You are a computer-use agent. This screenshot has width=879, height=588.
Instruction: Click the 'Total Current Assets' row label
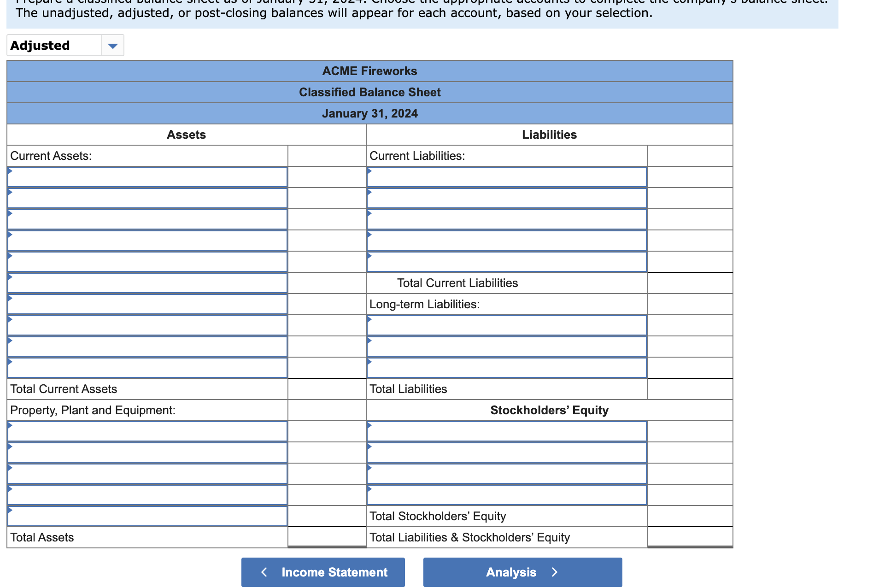pyautogui.click(x=64, y=389)
